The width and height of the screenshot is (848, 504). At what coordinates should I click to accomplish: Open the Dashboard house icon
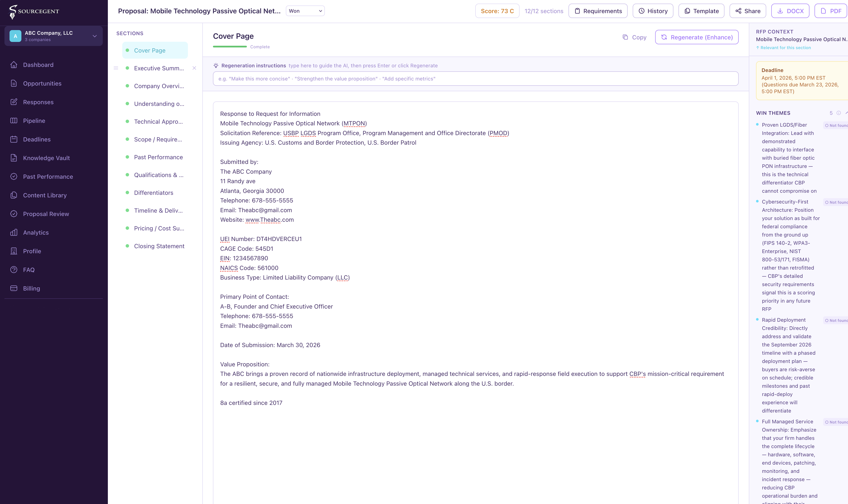tap(14, 65)
